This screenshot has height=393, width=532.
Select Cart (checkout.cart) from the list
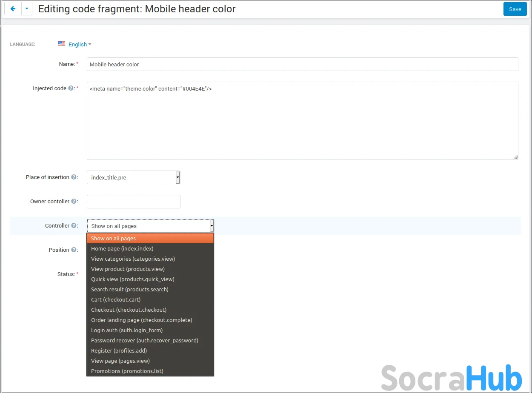pyautogui.click(x=116, y=299)
